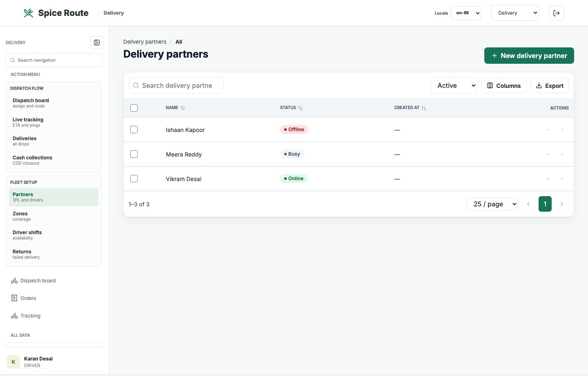Click edit pencil icon for Ishaan Kapoor

562,130
